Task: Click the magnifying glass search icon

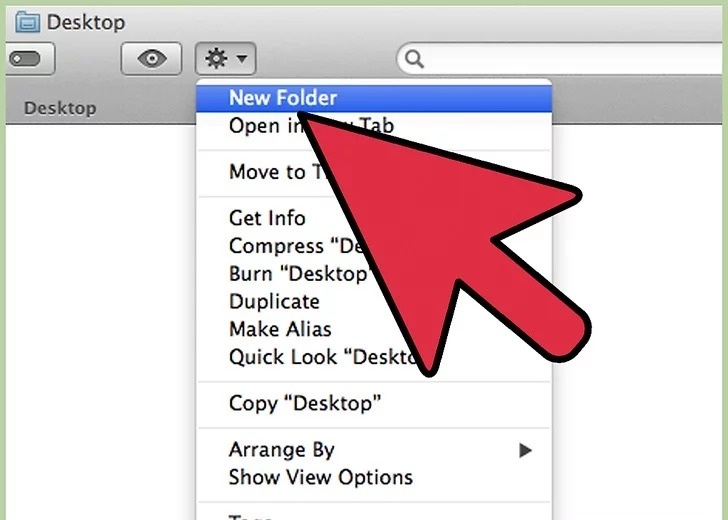Action: pyautogui.click(x=414, y=59)
